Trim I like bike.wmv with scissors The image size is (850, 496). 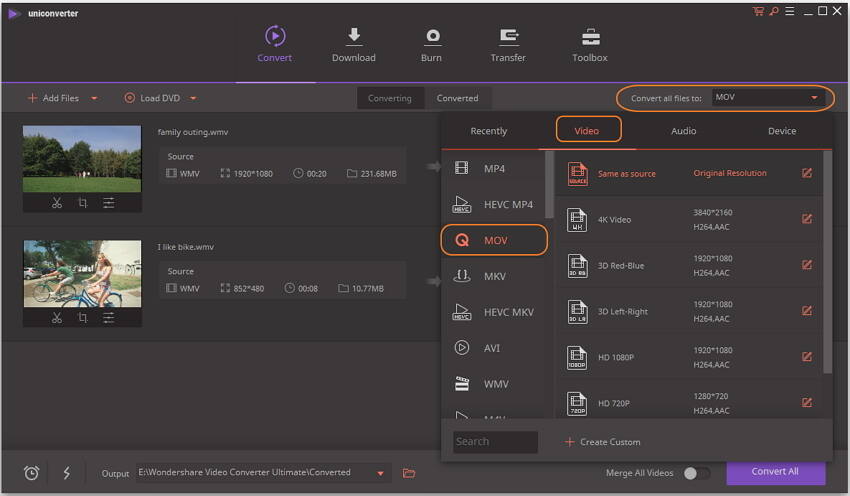coord(57,318)
